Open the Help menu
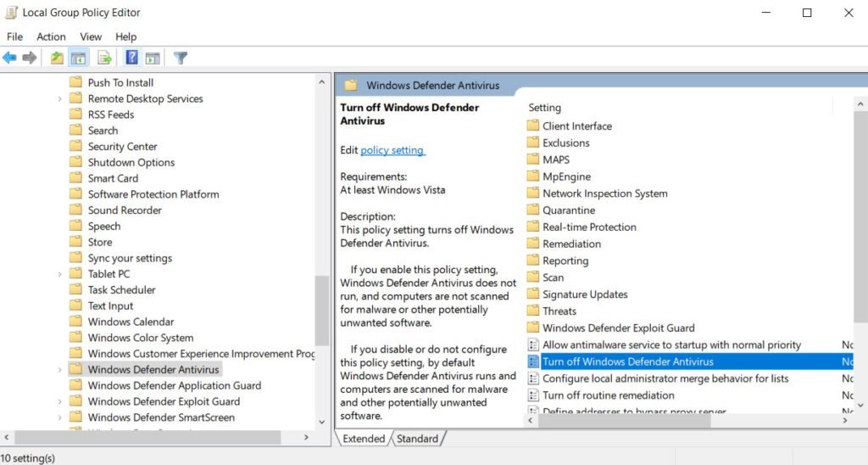 click(x=125, y=36)
